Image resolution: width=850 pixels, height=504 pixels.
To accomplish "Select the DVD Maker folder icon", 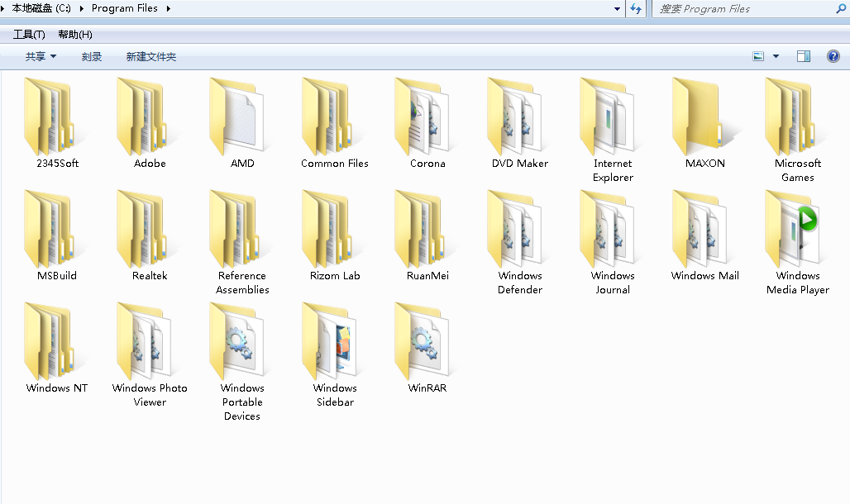I will (514, 116).
